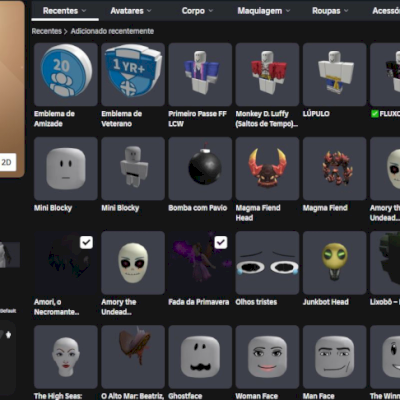Select the Olhos tristes face
This screenshot has width=400, height=400.
pyautogui.click(x=267, y=263)
